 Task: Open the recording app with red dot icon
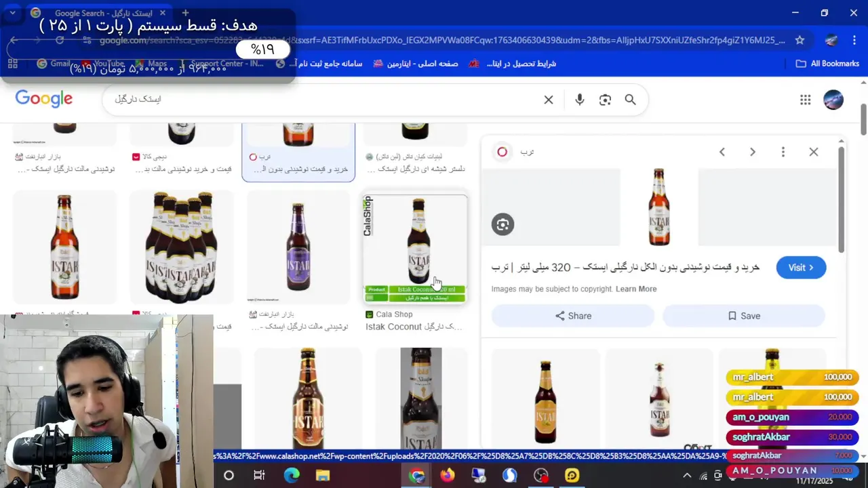coord(541,475)
